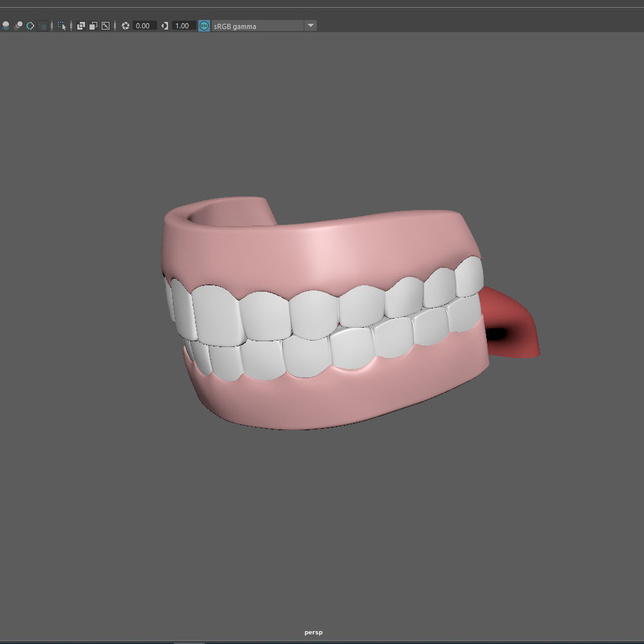Enable the X-Ray display icon
Screen dimensions: 644x644
click(81, 26)
